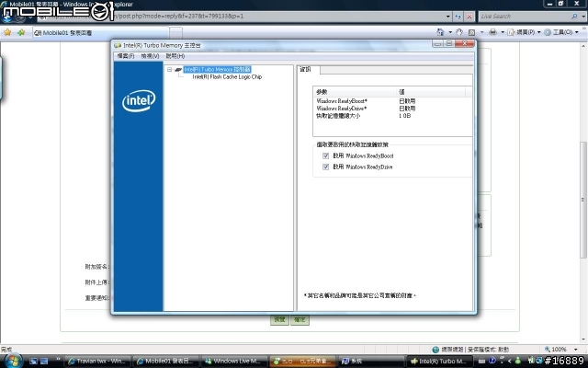Click the Live Search magnifier icon

[x=574, y=17]
